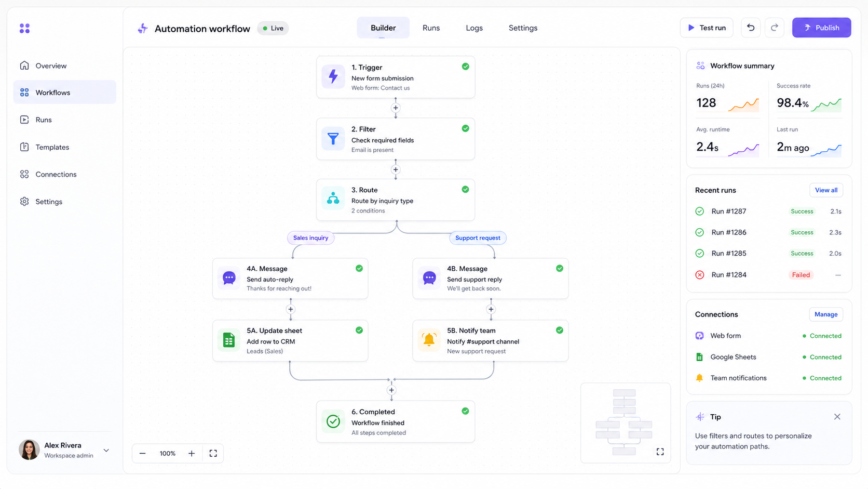Viewport: 868px width, 489px height.
Task: Click the Test run button
Action: (707, 28)
